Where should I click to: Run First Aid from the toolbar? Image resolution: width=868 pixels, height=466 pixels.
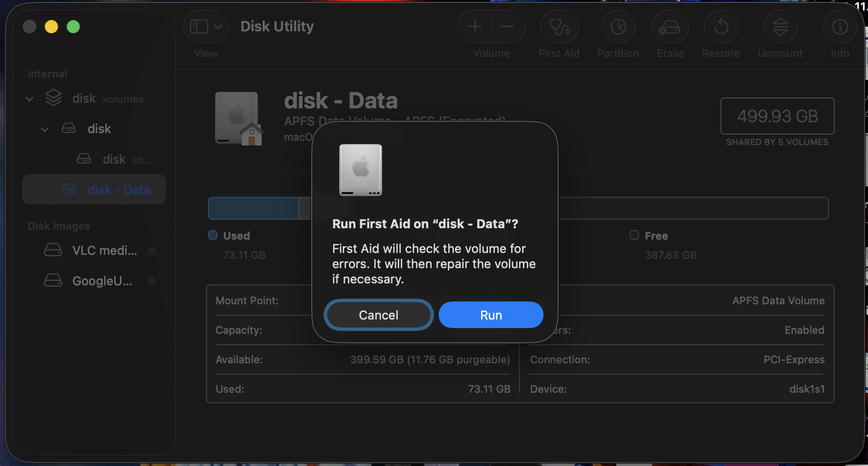coord(559,27)
